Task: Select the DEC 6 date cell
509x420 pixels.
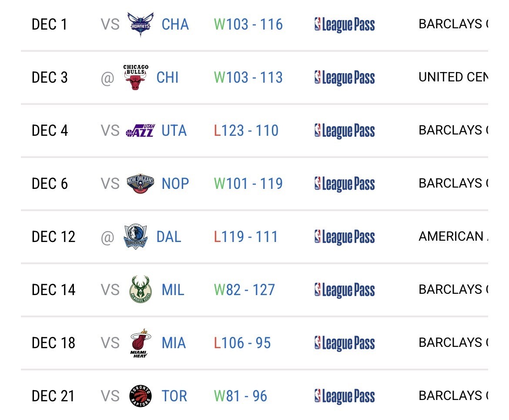Action: 50,184
